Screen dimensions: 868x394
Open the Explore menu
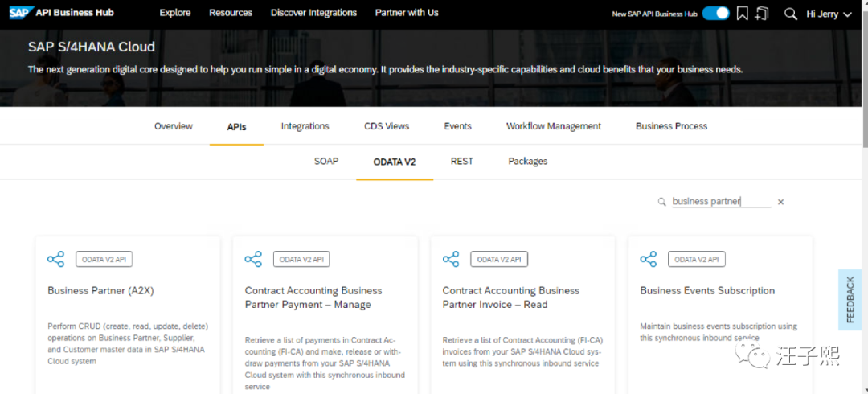tap(175, 13)
